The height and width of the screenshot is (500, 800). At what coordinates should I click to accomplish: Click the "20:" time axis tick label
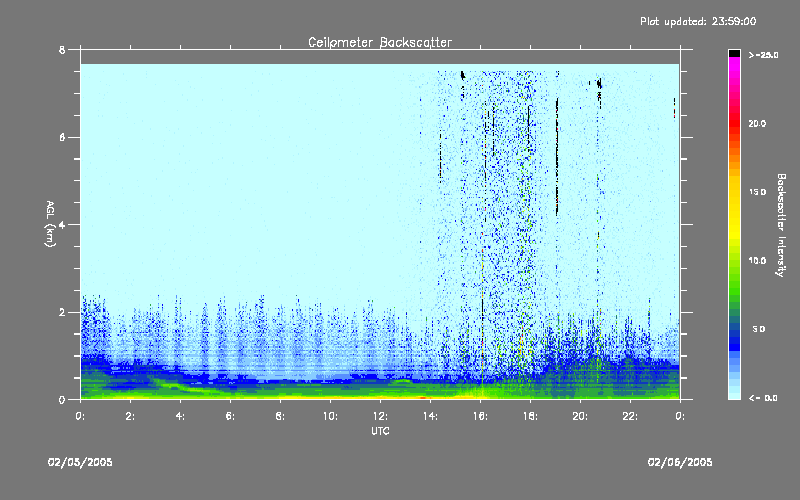point(580,416)
